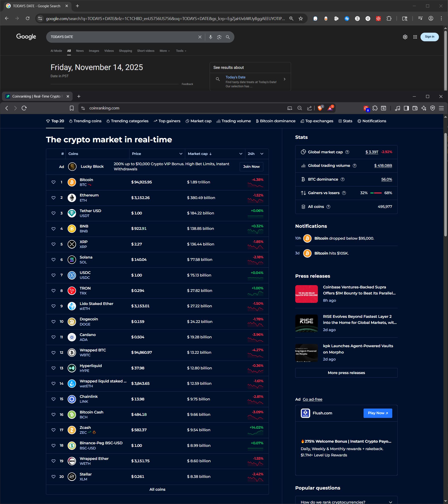The height and width of the screenshot is (504, 448).
Task: Click the Bitcoin coin logo
Action: (x=72, y=182)
